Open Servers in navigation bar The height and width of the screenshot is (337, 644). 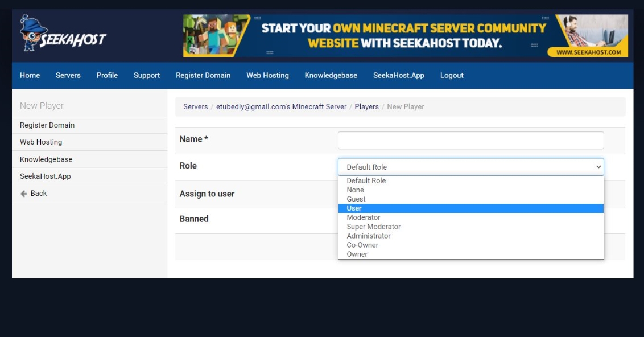[68, 75]
